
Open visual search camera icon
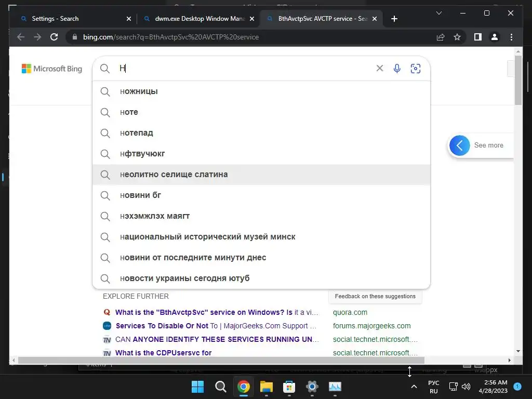pyautogui.click(x=415, y=68)
